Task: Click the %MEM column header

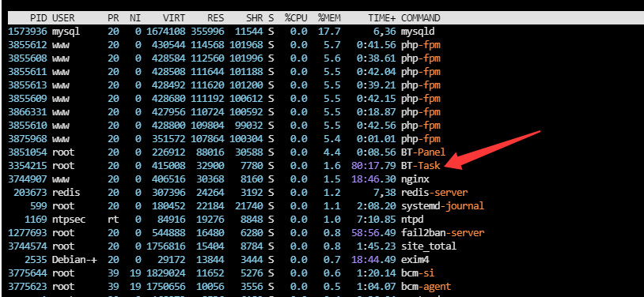Action: pos(329,18)
